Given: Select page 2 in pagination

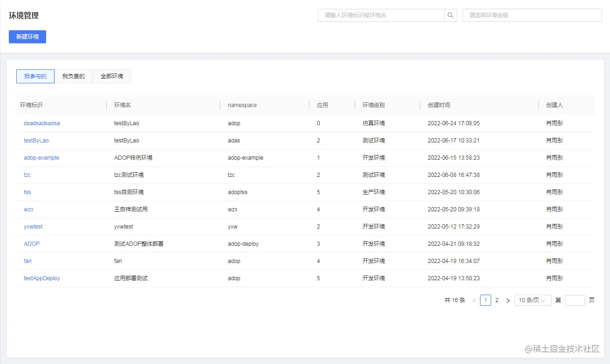Looking at the screenshot, I should (497, 300).
